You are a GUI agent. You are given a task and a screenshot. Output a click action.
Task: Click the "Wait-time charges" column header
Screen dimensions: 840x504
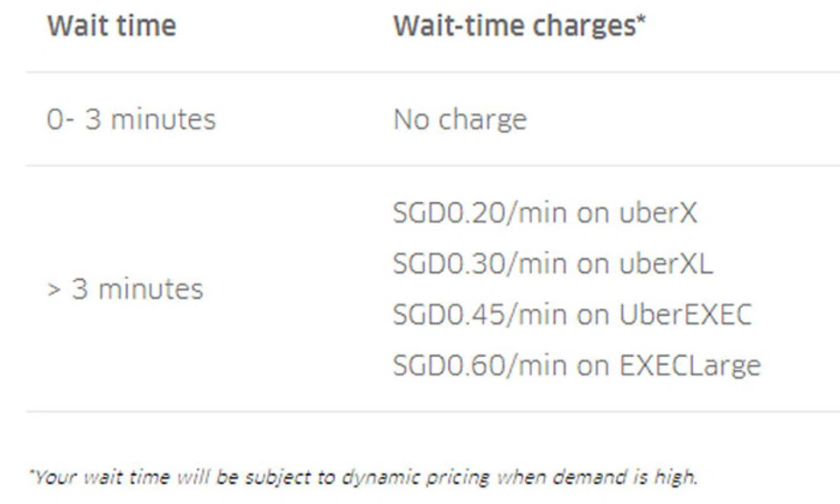[514, 26]
